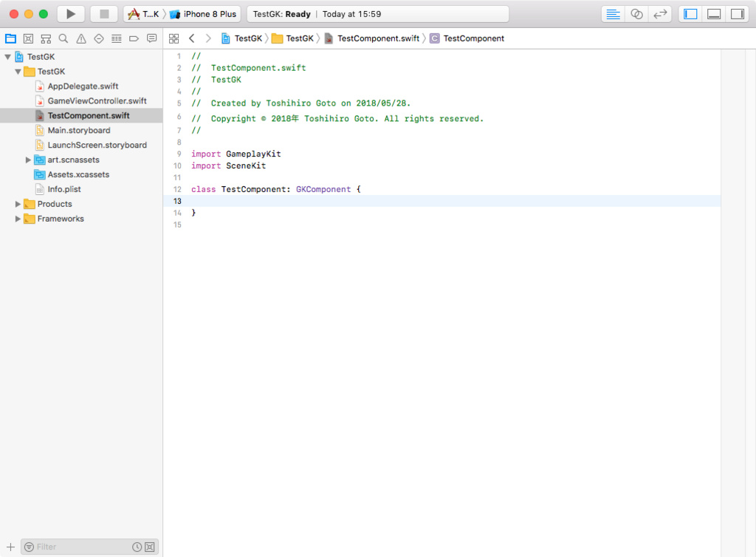Select TestComponent.swift in the navigator
The height and width of the screenshot is (557, 756).
pos(81,116)
